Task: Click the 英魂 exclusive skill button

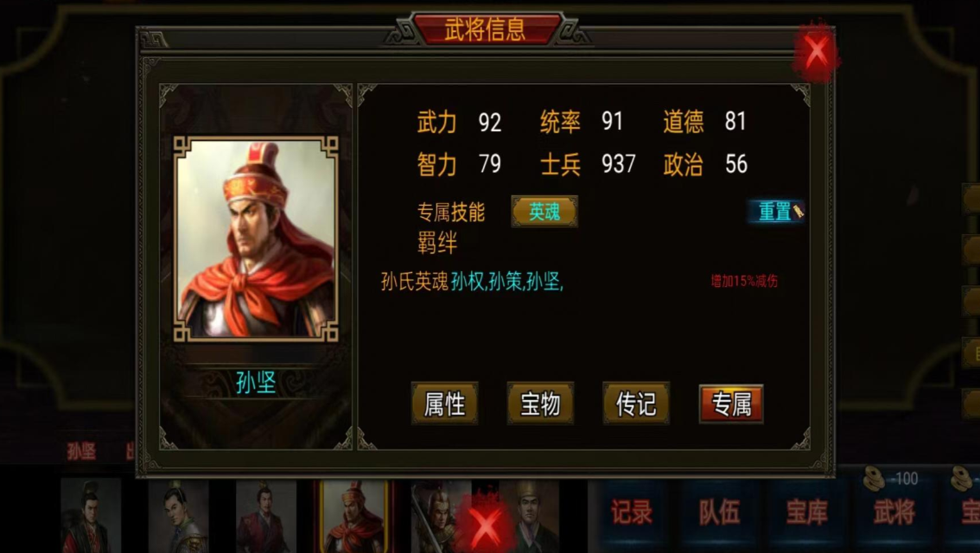Action: point(544,211)
